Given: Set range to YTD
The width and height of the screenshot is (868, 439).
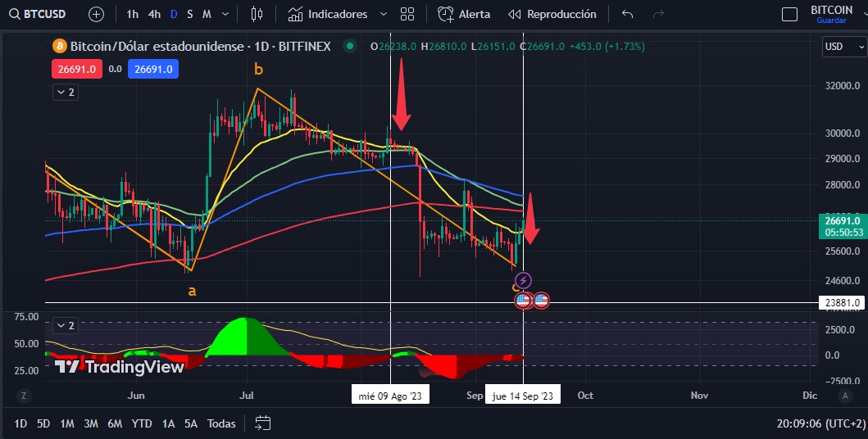Looking at the screenshot, I should pos(142,424).
